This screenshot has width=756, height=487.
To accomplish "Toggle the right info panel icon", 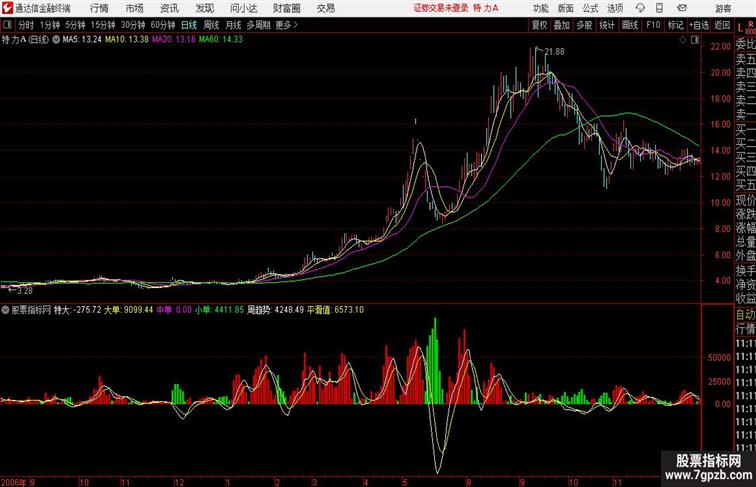I will point(695,40).
